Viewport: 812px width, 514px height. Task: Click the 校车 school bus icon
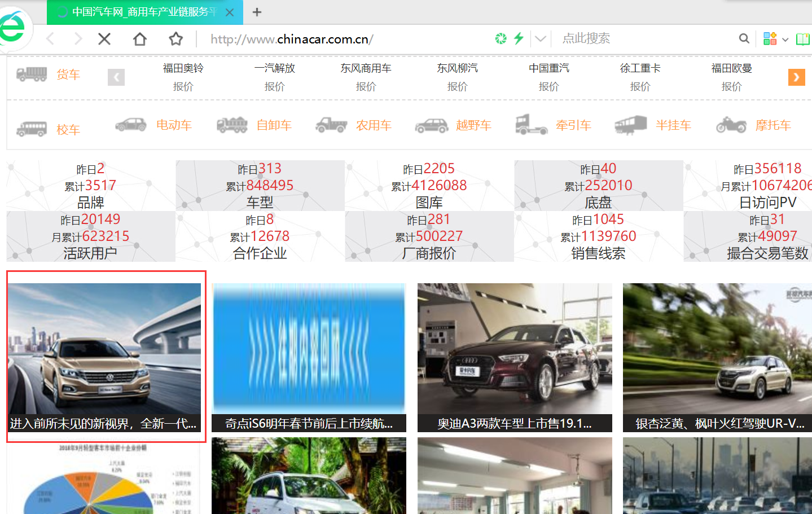(x=32, y=129)
